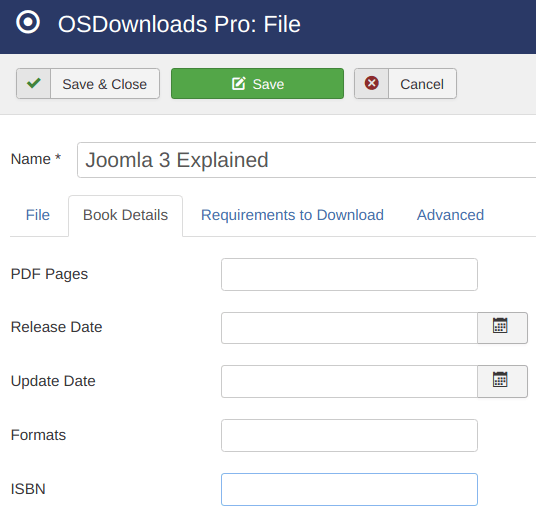Click the 'OSDownloads Pro: File' page title
The image size is (536, 512).
point(179,24)
